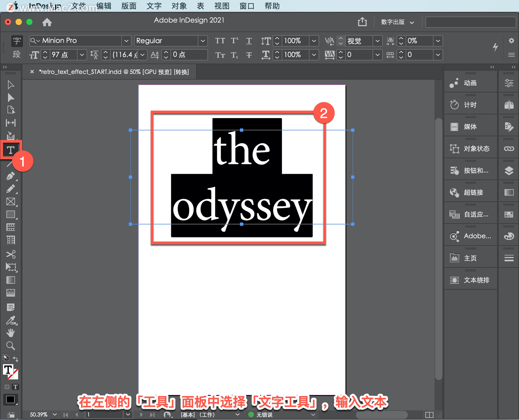519x420 pixels.
Task: Select the Rectangle tool
Action: tap(11, 215)
